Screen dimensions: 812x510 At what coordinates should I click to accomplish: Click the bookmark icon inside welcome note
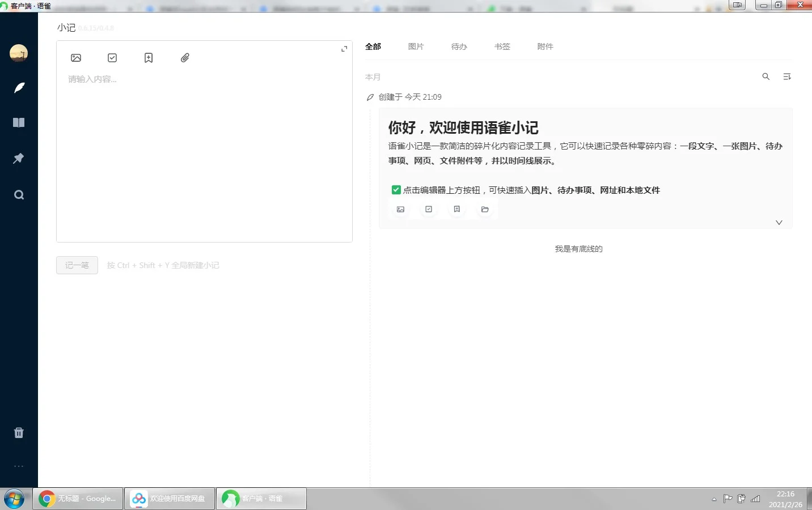pos(456,209)
